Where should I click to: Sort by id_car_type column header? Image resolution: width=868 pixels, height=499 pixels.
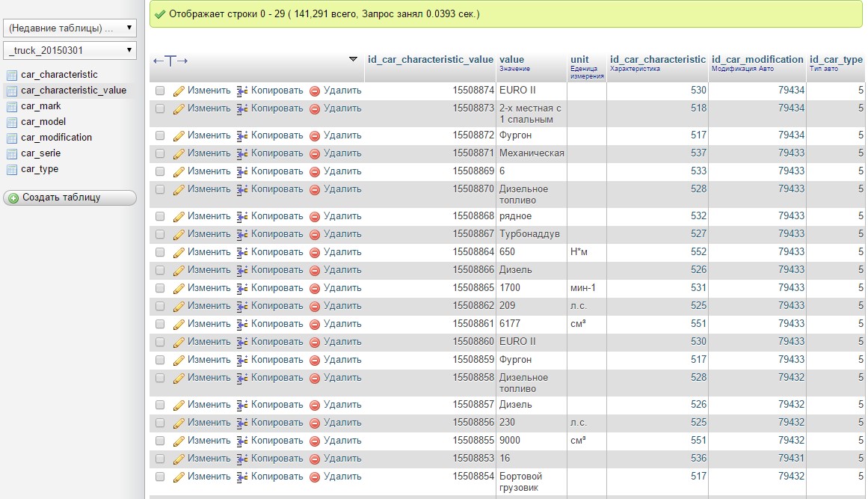836,60
